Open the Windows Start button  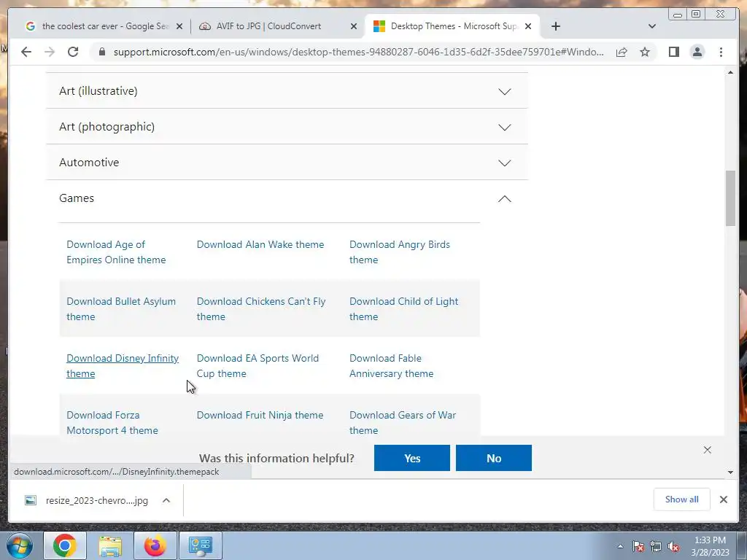click(x=20, y=545)
